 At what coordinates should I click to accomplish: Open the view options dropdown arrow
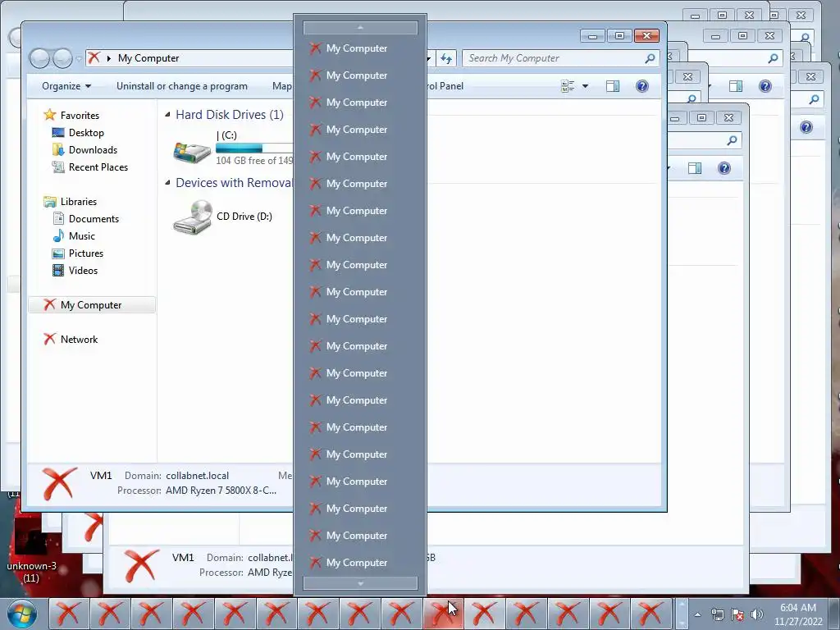(585, 86)
